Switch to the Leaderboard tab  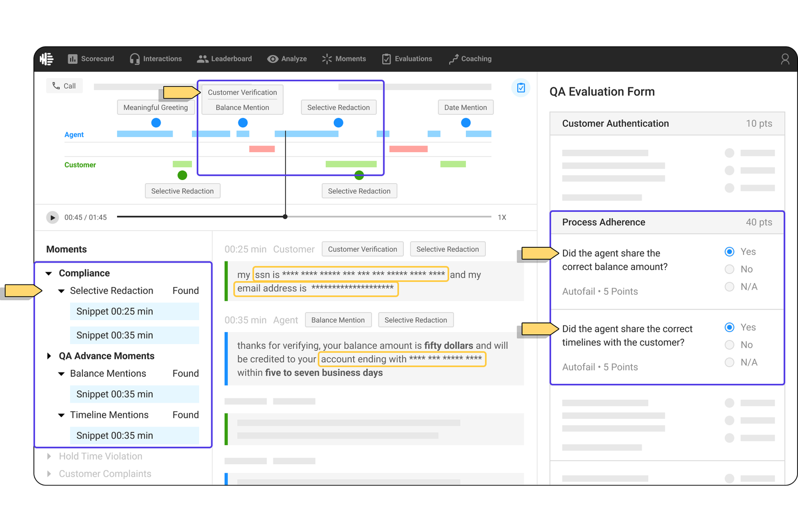[x=224, y=59]
